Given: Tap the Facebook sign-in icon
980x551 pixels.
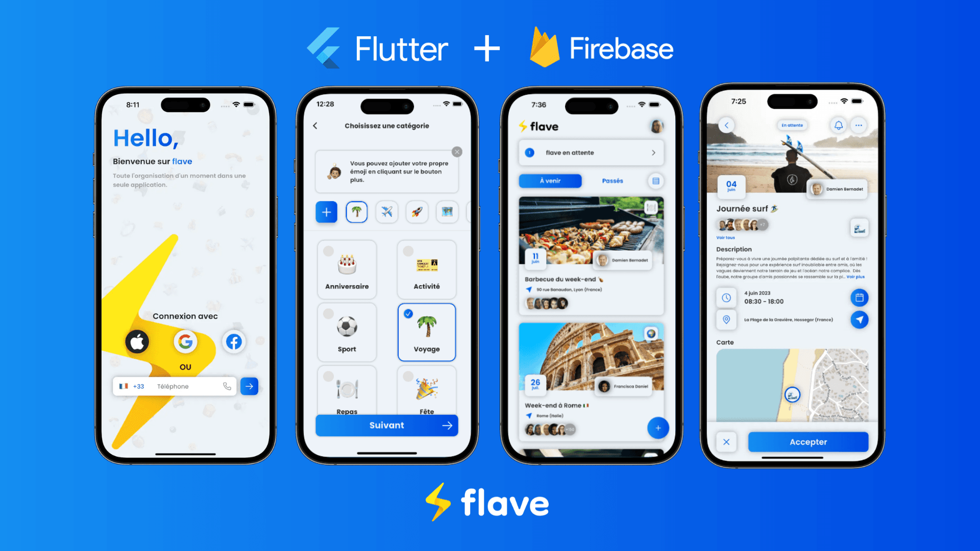Looking at the screenshot, I should [x=235, y=342].
